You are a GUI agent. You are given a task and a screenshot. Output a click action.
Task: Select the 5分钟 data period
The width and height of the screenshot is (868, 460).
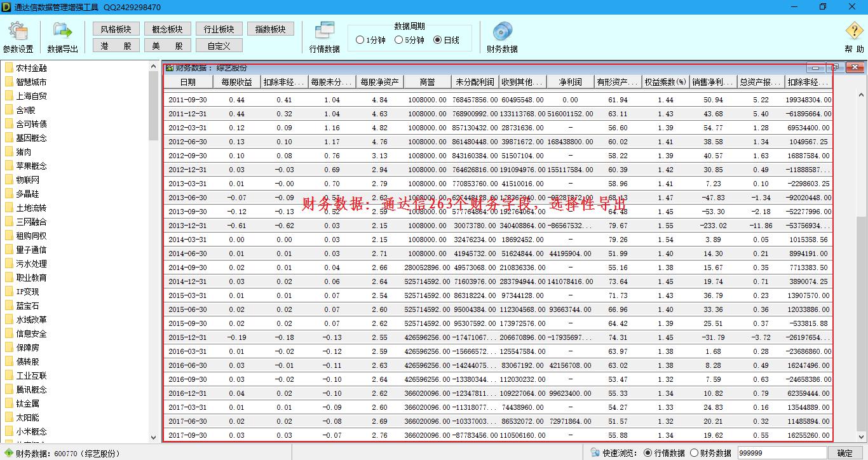[x=397, y=39]
